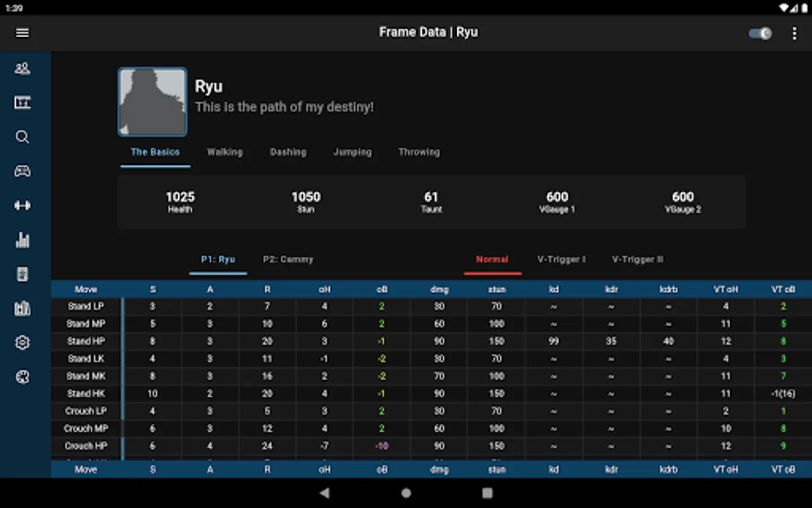Image resolution: width=812 pixels, height=508 pixels.
Task: Tap the Android back navigation button
Action: (x=324, y=493)
